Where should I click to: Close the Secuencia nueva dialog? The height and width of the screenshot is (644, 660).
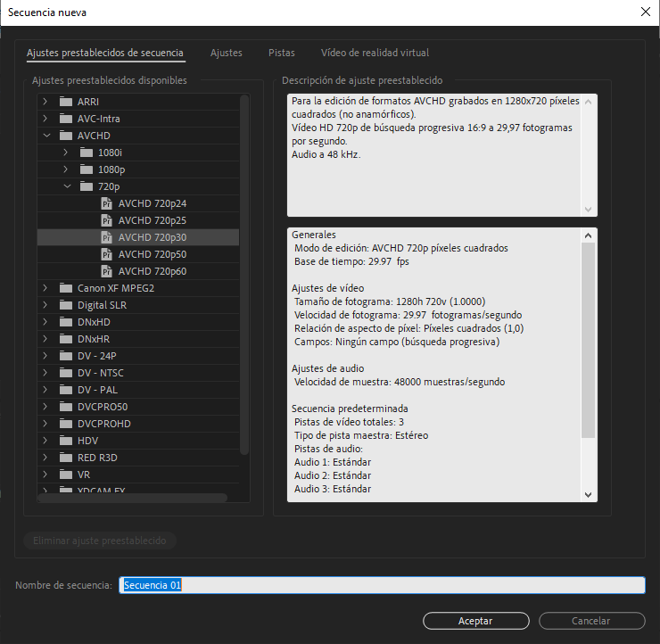pos(646,12)
